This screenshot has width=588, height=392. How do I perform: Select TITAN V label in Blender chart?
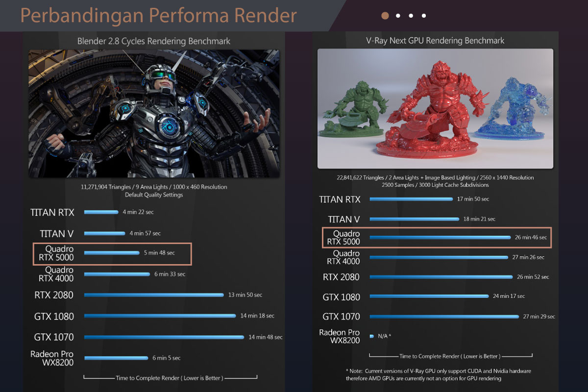click(x=57, y=234)
